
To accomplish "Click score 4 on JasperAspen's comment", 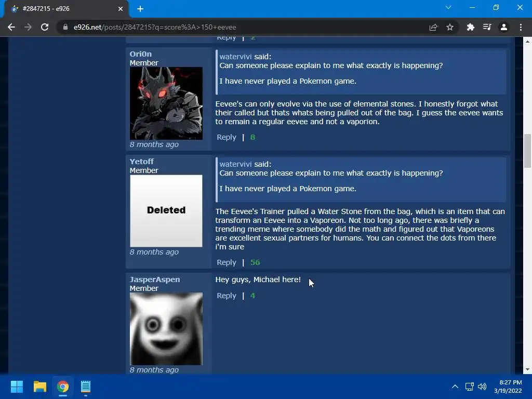I will coord(252,296).
